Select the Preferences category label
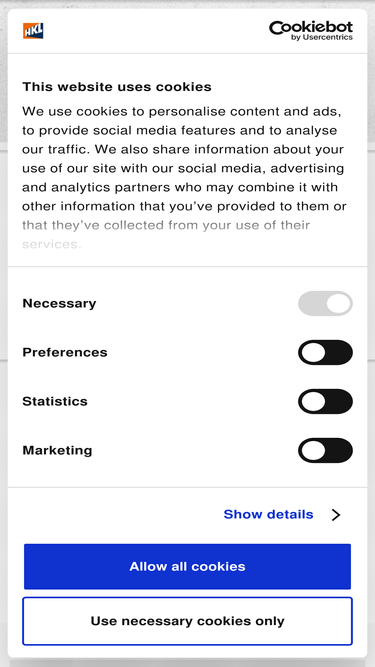The height and width of the screenshot is (667, 375). pyautogui.click(x=65, y=352)
